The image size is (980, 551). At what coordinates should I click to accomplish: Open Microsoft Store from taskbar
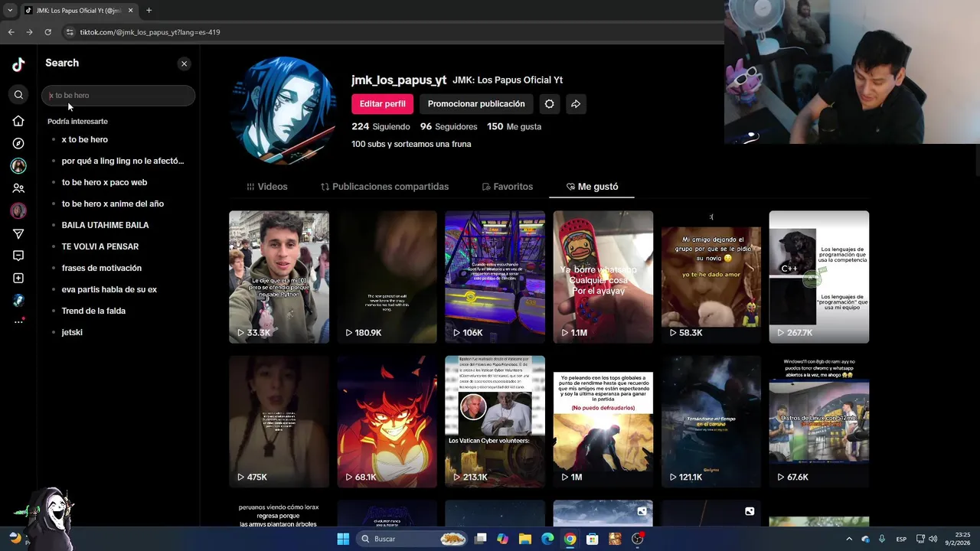[x=592, y=539]
